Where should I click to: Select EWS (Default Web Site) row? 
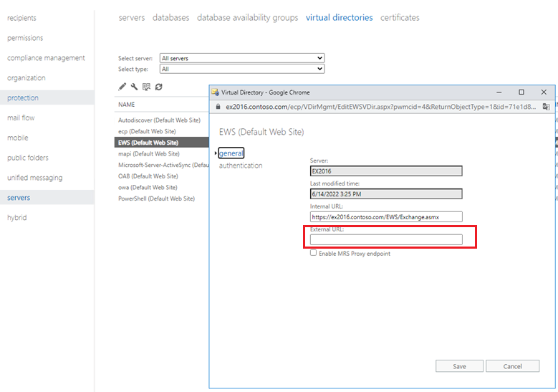pyautogui.click(x=162, y=143)
